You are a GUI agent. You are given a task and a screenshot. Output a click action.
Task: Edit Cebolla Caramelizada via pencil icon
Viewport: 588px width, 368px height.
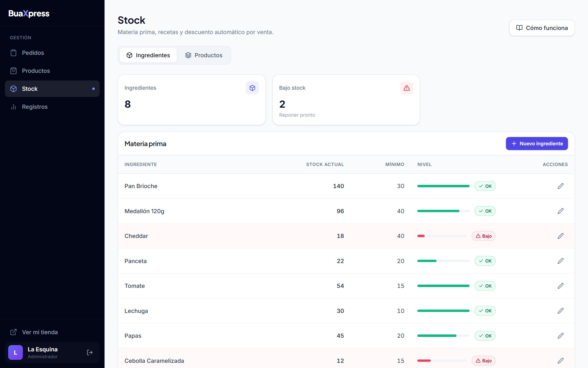point(561,361)
